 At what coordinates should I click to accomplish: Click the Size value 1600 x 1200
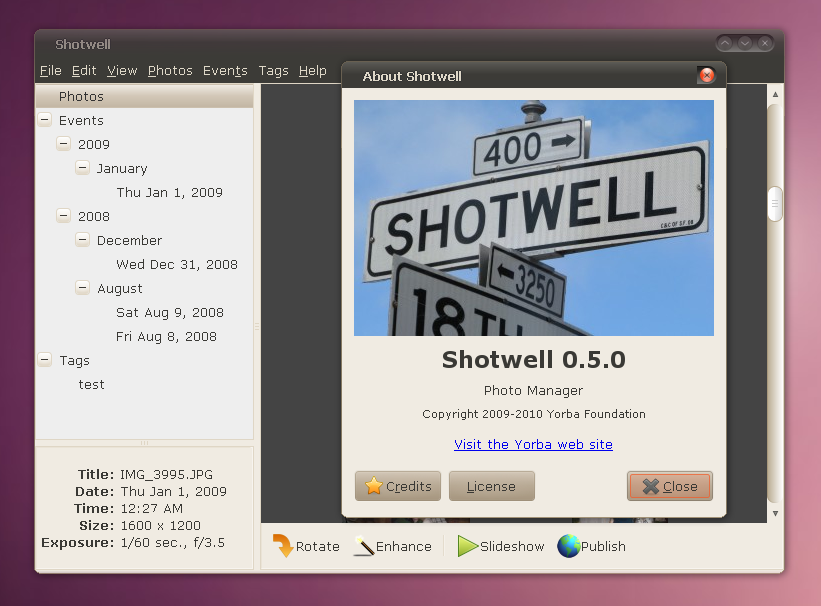[x=161, y=525]
